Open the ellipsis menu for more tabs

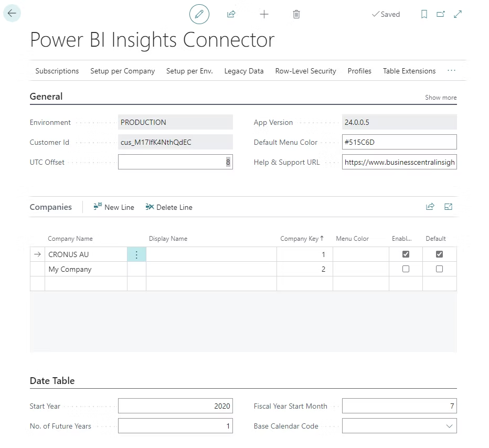[x=451, y=70]
